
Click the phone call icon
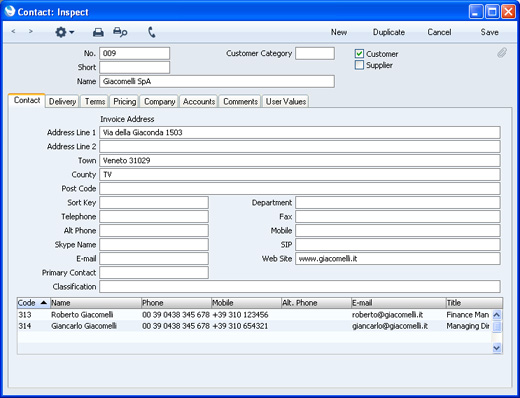click(152, 32)
